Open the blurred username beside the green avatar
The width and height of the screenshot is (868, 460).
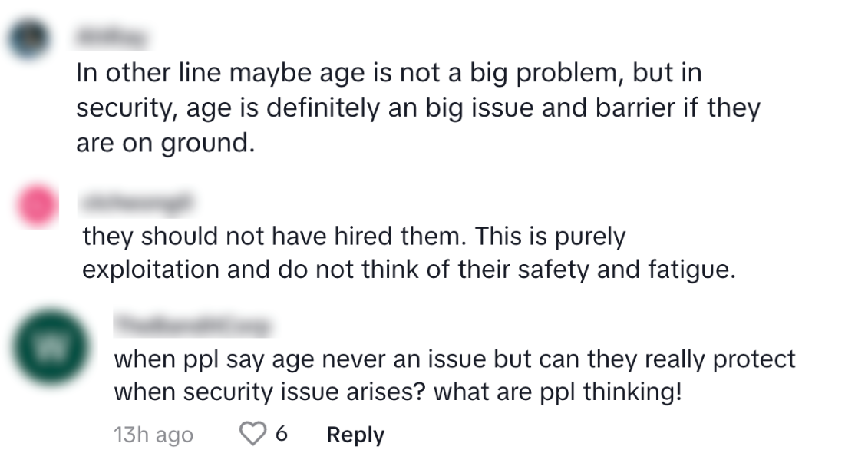tap(192, 326)
